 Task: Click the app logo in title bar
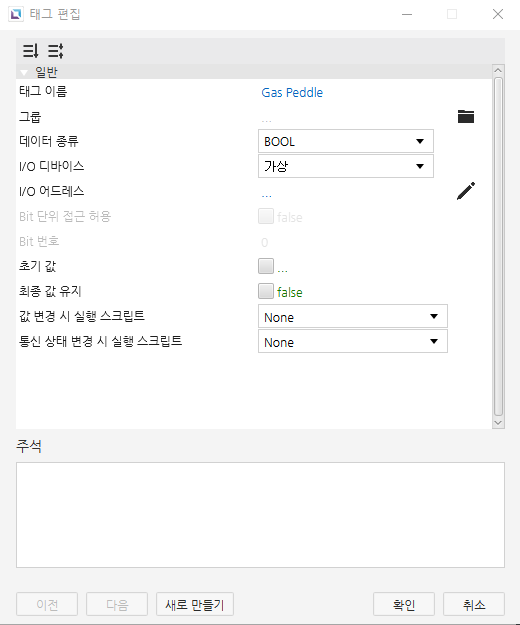16,14
